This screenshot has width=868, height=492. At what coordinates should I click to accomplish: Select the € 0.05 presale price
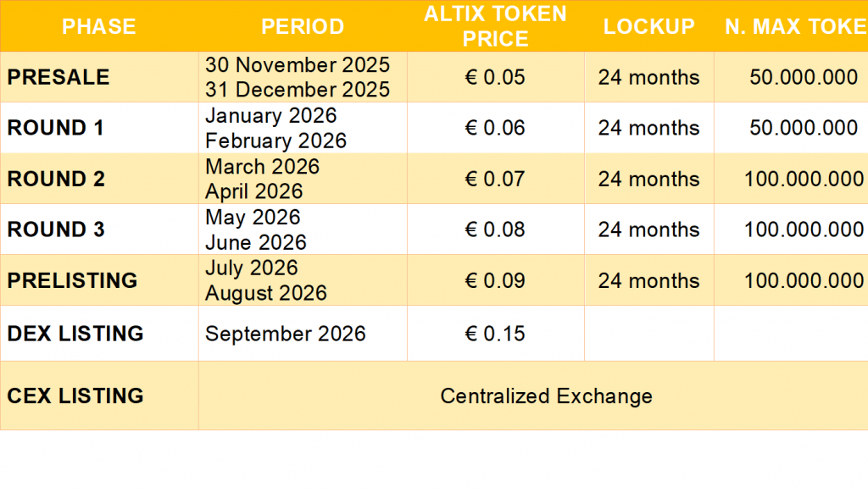tap(495, 77)
